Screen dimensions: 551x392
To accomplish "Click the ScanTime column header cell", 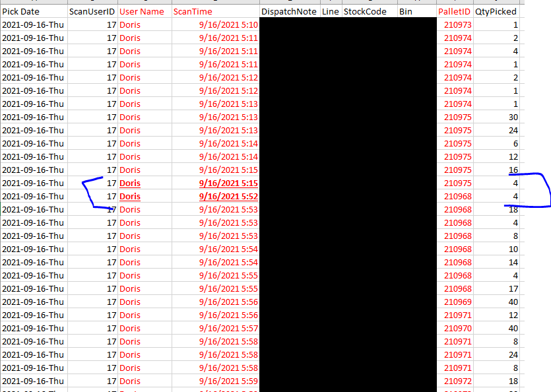I will 215,12.
